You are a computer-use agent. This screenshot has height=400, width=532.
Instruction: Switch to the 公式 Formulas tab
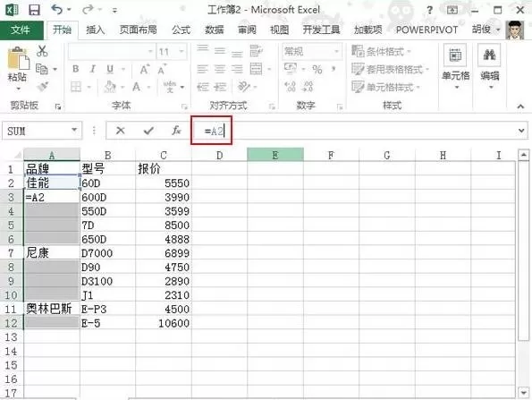[181, 30]
